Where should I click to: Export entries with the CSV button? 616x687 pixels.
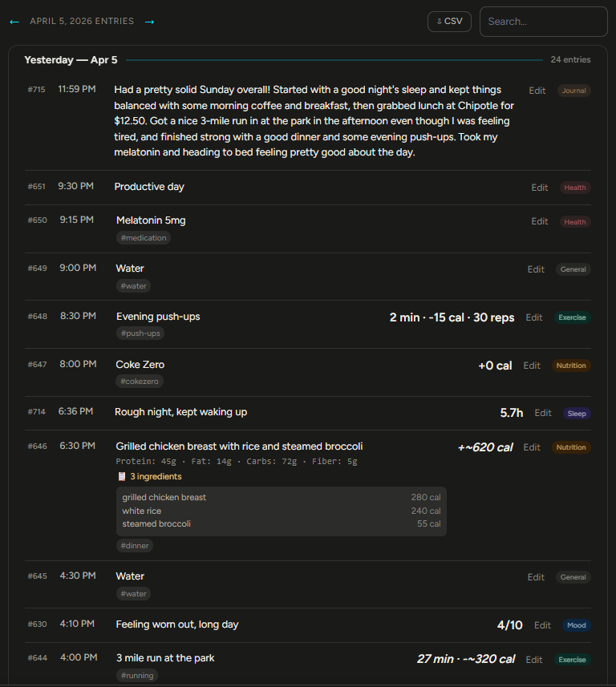[449, 22]
